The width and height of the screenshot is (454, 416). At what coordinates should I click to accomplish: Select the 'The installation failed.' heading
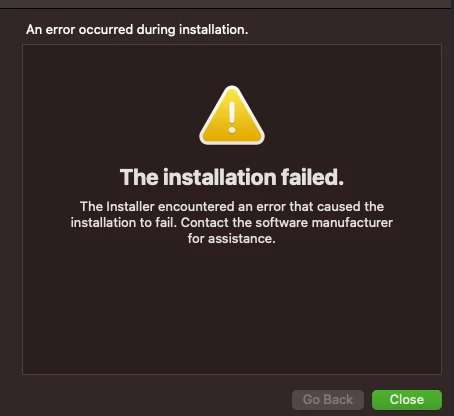[232, 177]
